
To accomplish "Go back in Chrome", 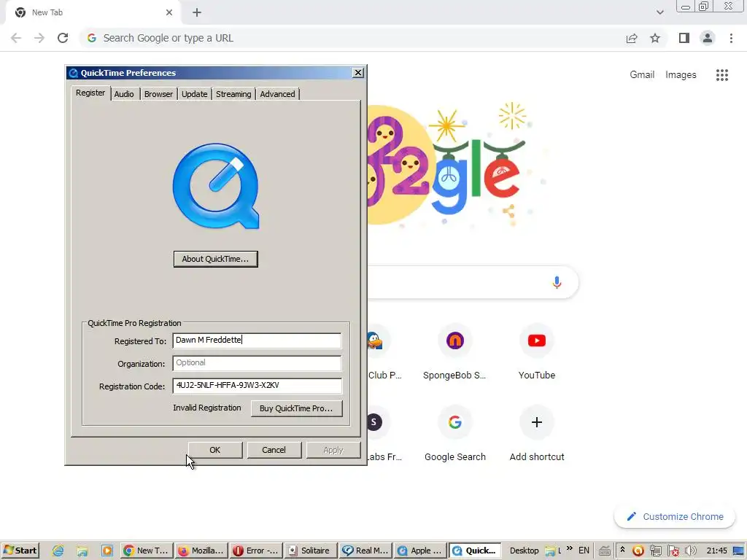I will coord(16,38).
